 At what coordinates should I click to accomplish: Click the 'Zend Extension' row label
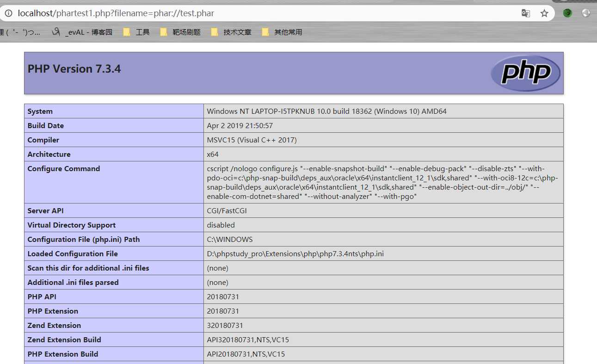(54, 326)
